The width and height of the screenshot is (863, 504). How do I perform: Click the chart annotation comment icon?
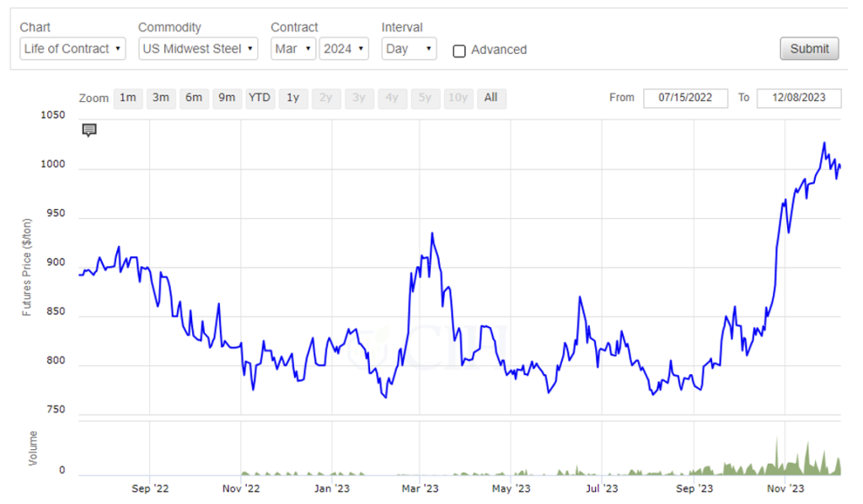click(89, 130)
